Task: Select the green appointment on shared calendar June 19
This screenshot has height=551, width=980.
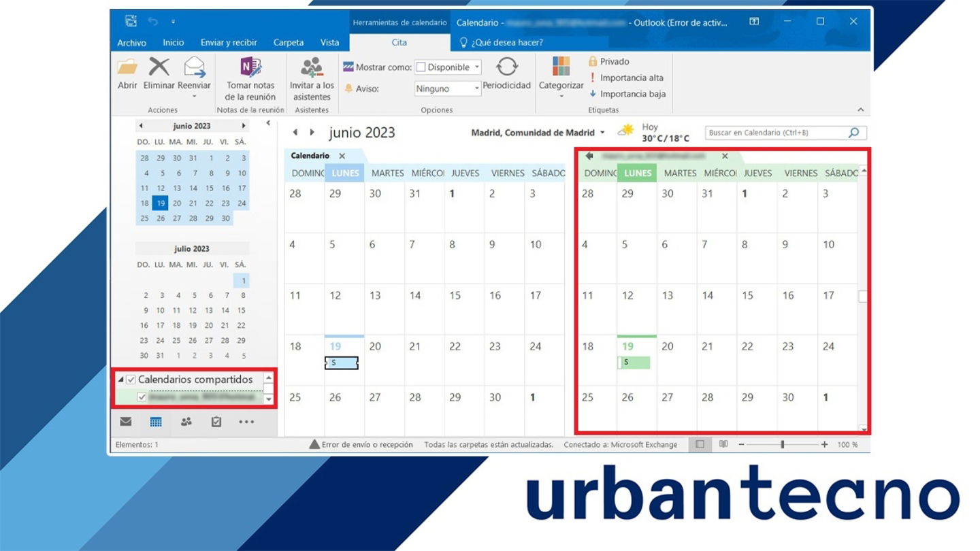Action: click(634, 363)
